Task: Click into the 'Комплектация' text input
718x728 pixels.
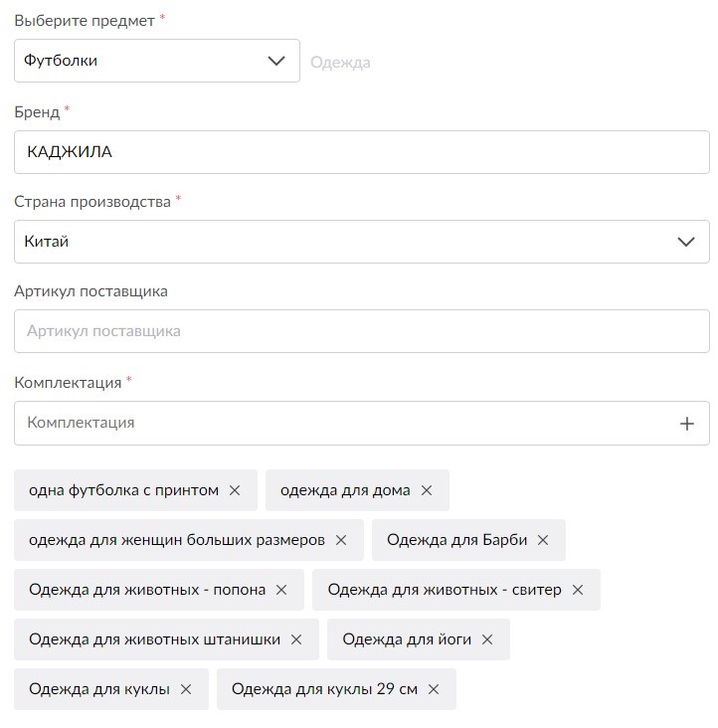Action: tap(338, 423)
